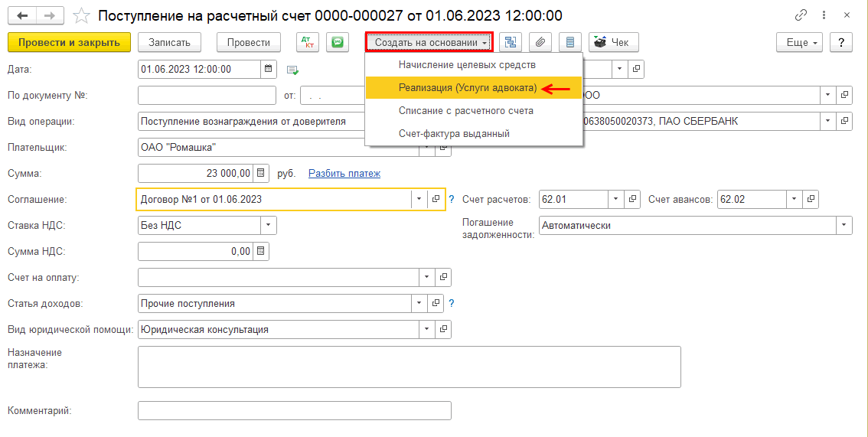This screenshot has width=868, height=437.
Task: Show Дт/Кт accounting entries icon
Action: tap(308, 42)
